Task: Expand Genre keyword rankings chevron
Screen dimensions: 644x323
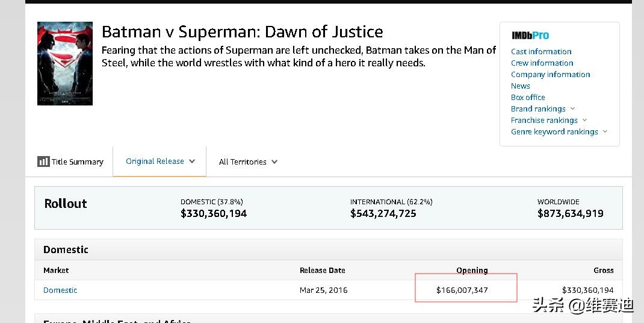Action: click(605, 131)
